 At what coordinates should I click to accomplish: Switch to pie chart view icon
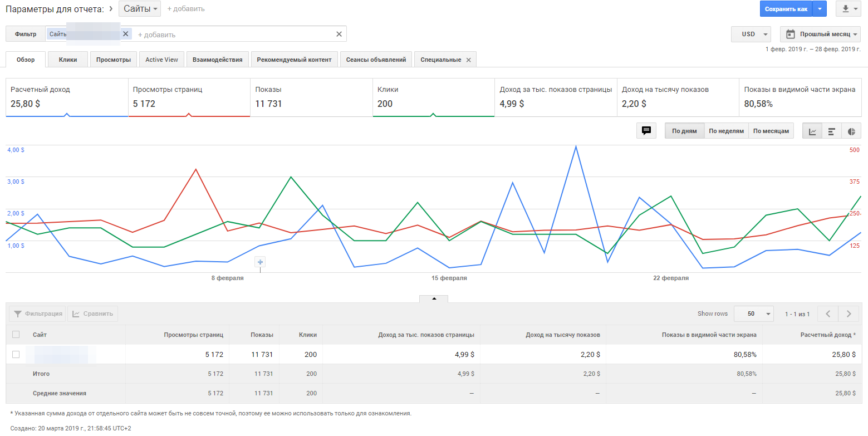point(851,131)
